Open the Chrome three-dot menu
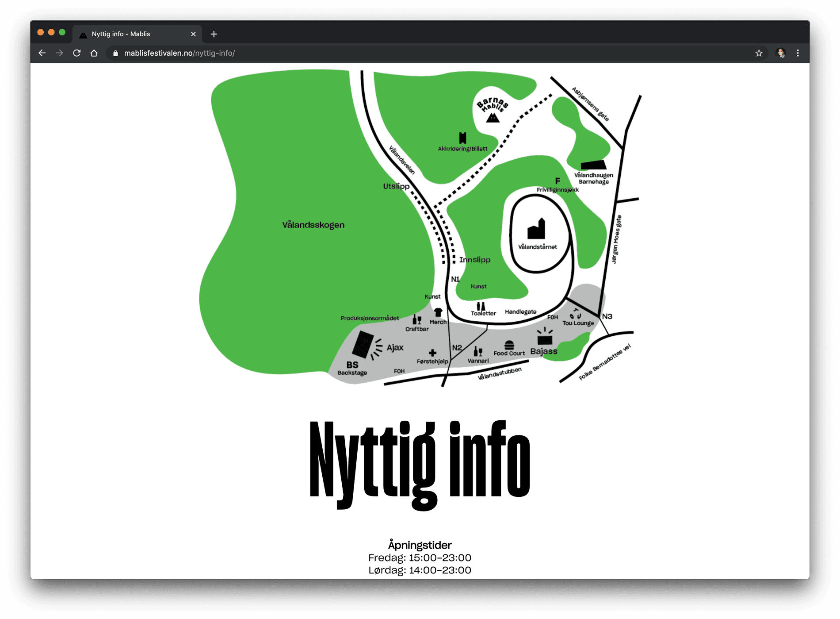This screenshot has height=619, width=840. click(798, 53)
